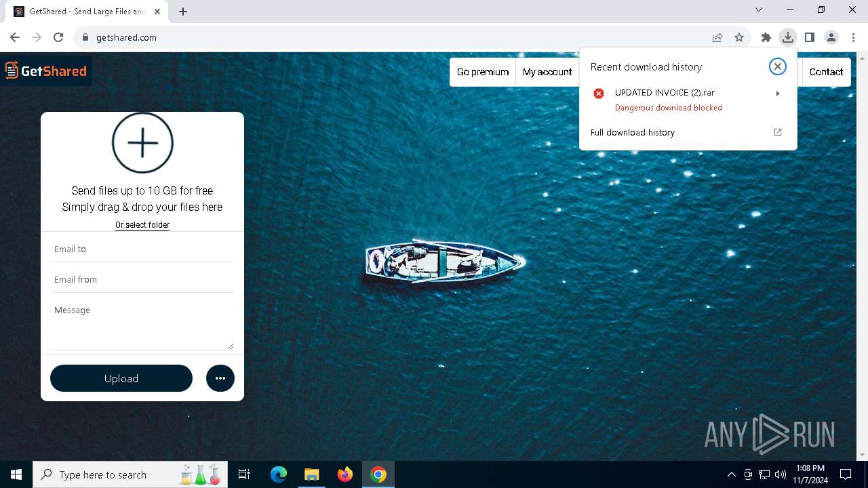Open My account menu item
This screenshot has height=488, width=868.
[x=547, y=72]
